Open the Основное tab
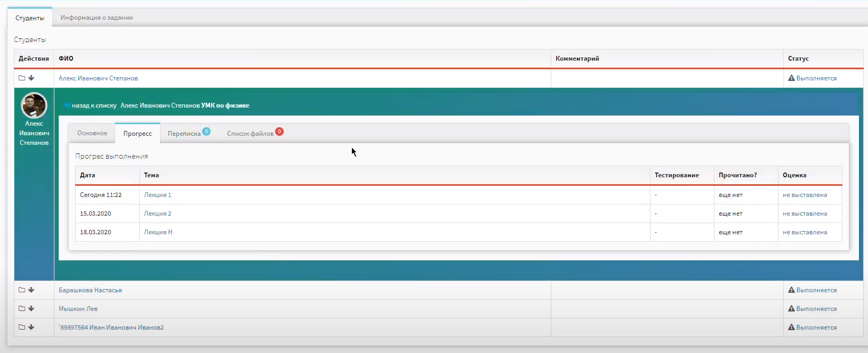 (92, 133)
